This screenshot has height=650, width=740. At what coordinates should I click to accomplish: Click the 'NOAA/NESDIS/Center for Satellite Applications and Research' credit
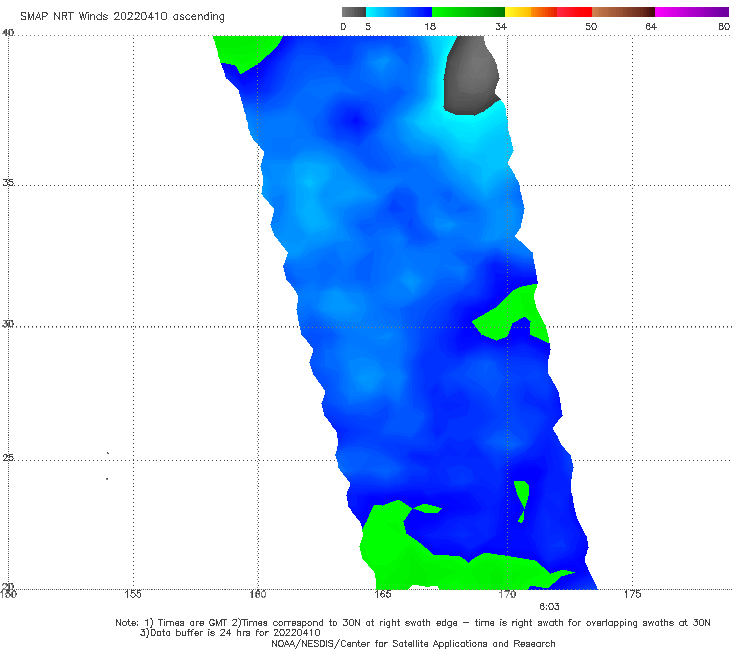pos(413,644)
